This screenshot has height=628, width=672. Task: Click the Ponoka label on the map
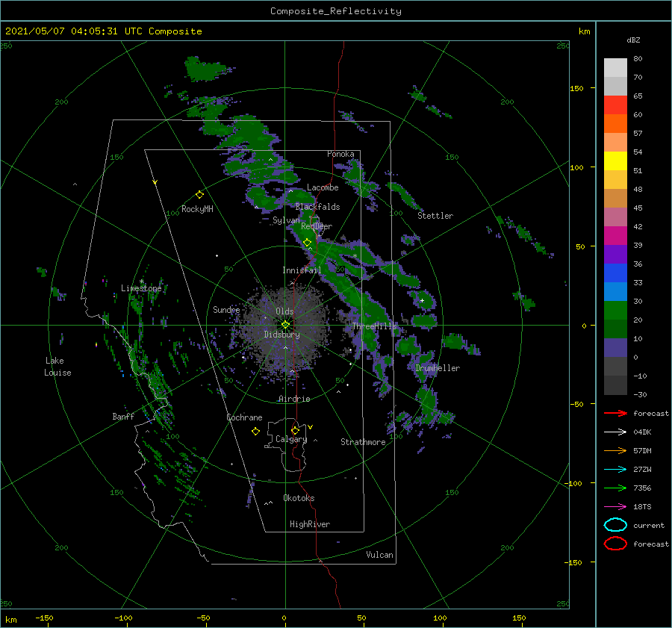pyautogui.click(x=340, y=154)
